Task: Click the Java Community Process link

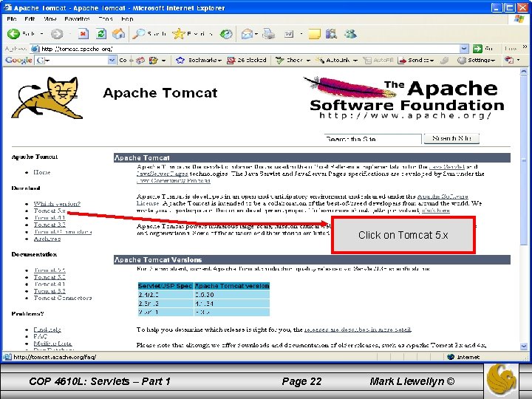Action: (x=174, y=181)
